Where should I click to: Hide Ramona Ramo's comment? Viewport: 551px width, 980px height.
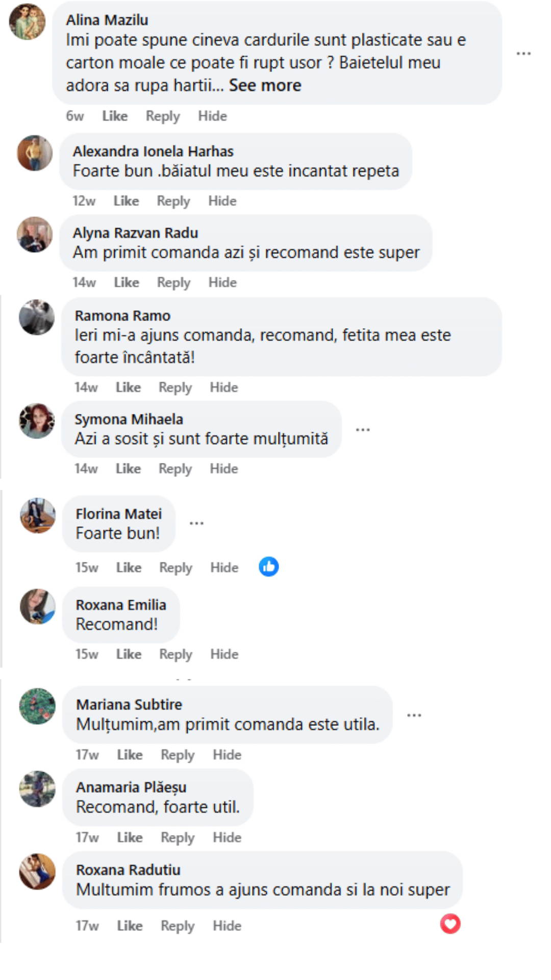pyautogui.click(x=224, y=387)
